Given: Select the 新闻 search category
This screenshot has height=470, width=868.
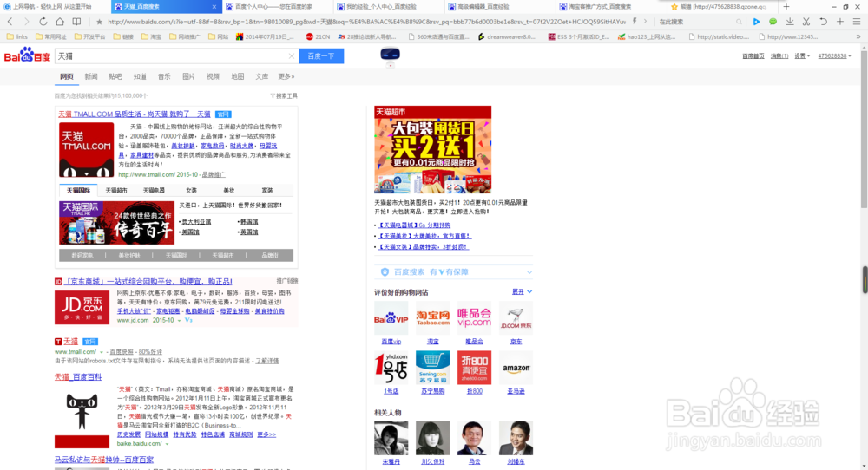Looking at the screenshot, I should (91, 76).
